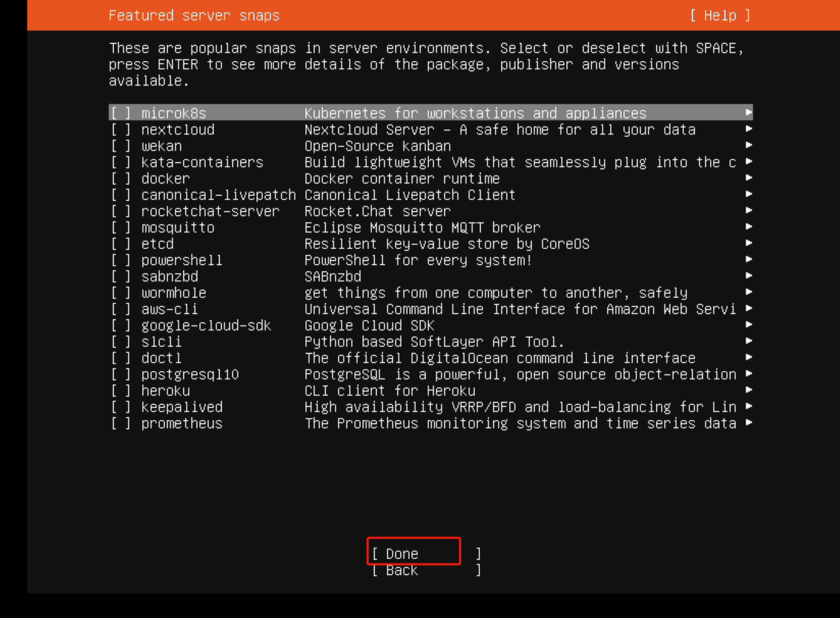Select the keepalived snap name

(x=182, y=407)
